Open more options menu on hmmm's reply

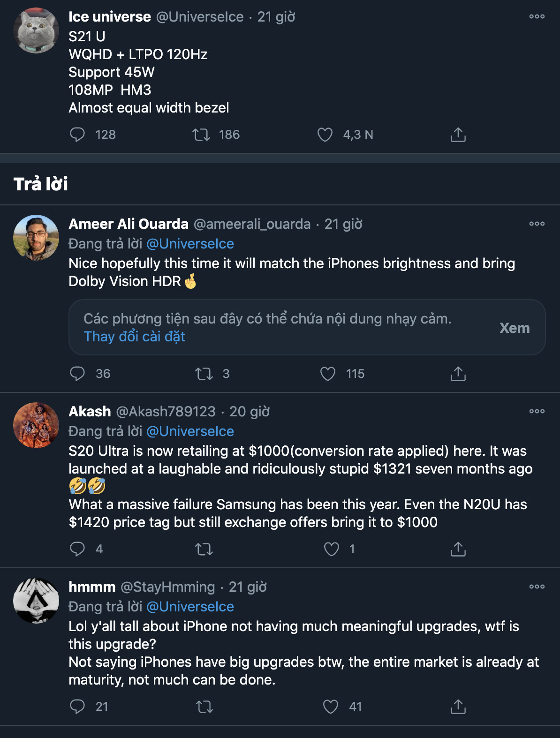pyautogui.click(x=537, y=587)
